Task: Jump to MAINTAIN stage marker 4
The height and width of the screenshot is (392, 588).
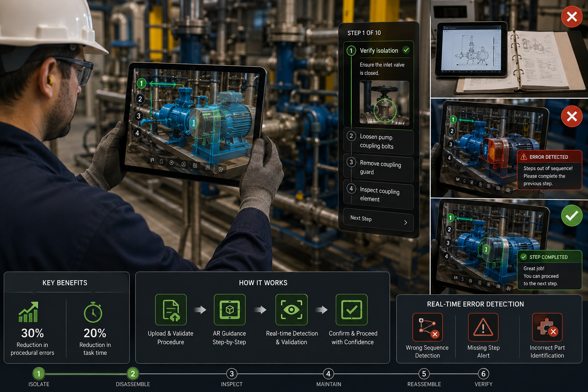Action: point(328,374)
